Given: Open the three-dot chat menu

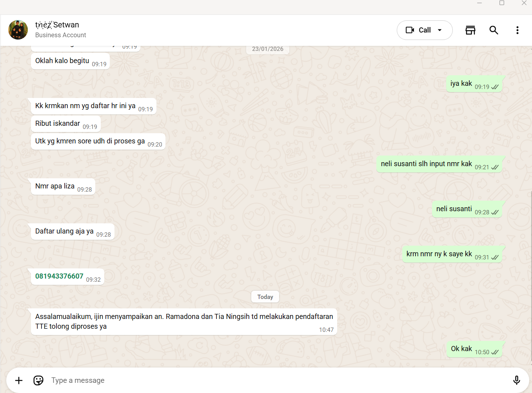Looking at the screenshot, I should tap(517, 30).
